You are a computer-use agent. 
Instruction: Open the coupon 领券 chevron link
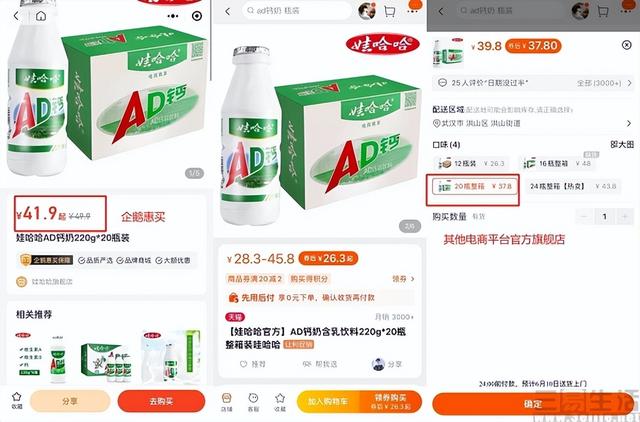tap(403, 279)
